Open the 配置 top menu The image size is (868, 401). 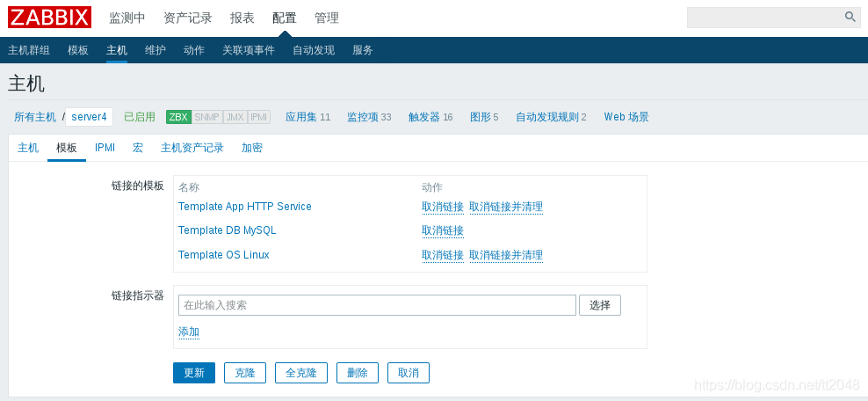point(285,18)
